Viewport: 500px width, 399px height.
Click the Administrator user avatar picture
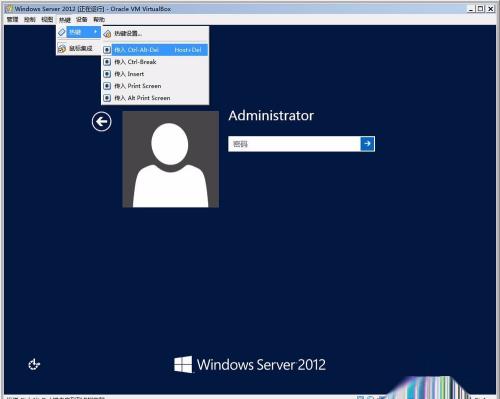coord(171,159)
